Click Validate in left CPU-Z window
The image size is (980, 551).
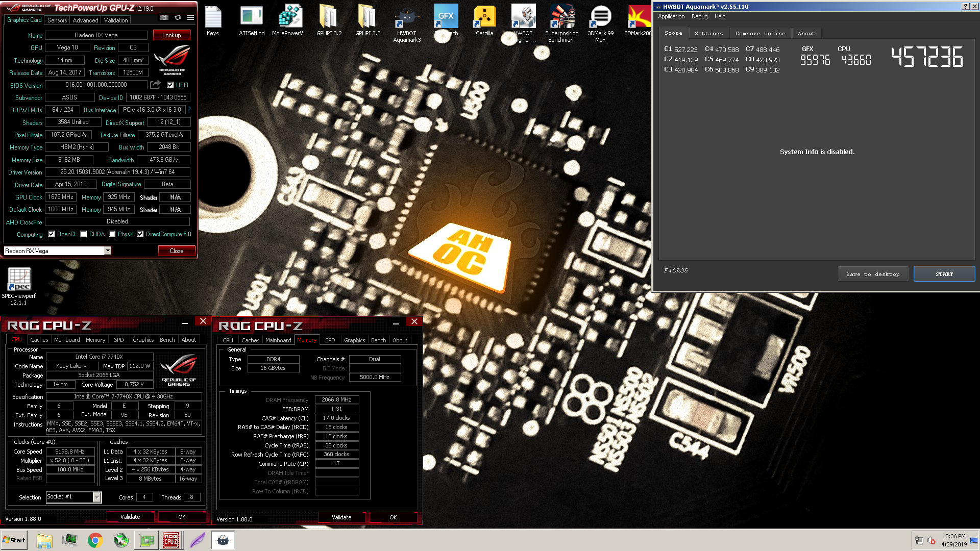(x=130, y=517)
